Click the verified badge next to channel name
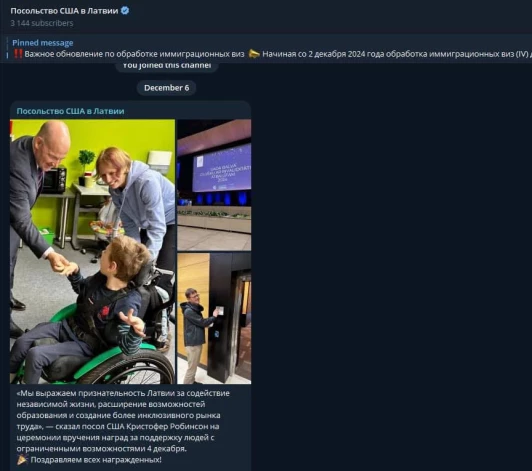The image size is (532, 471). coord(125,11)
